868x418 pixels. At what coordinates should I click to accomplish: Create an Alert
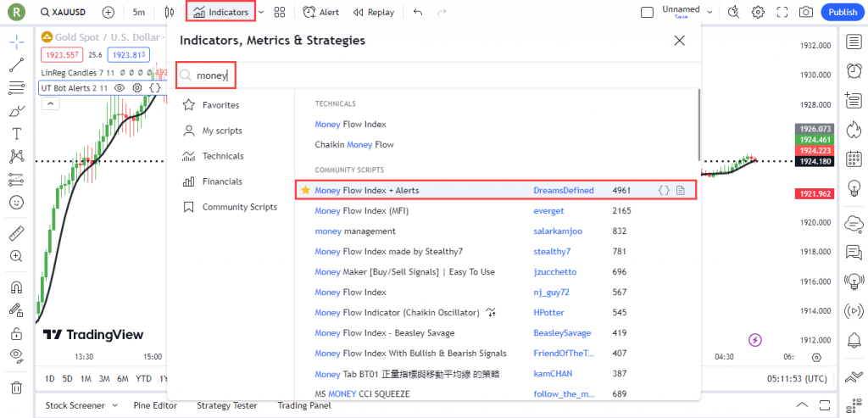pos(321,12)
